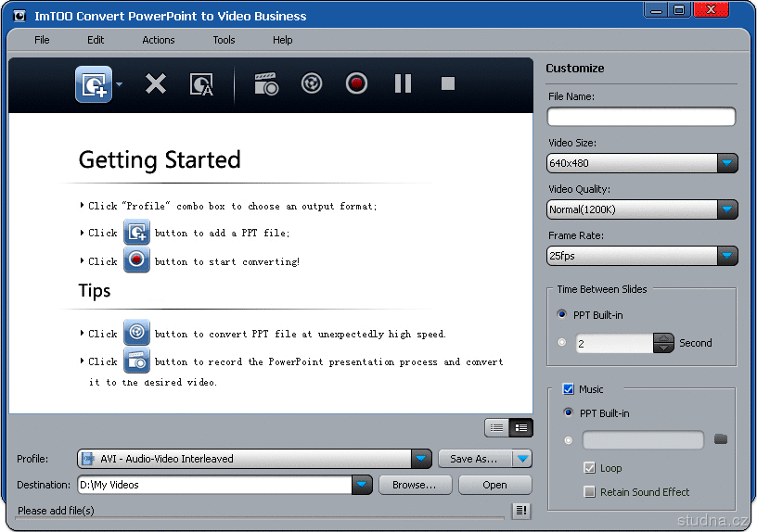Expand the Video Quality dropdown
This screenshot has width=757, height=532.
[x=727, y=209]
